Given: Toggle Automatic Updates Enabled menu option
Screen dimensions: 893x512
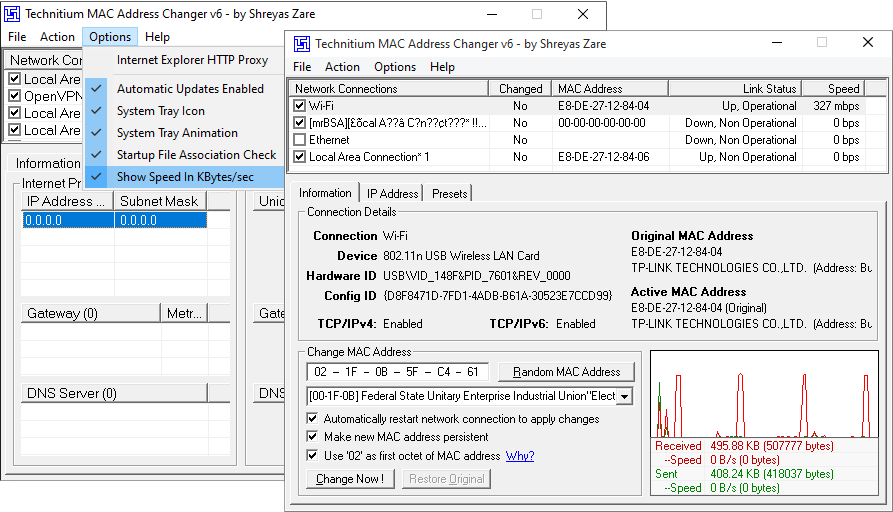Looking at the screenshot, I should [184, 89].
